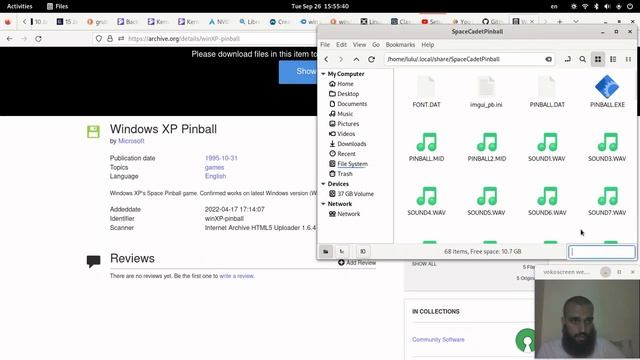Open the File menu

point(325,44)
